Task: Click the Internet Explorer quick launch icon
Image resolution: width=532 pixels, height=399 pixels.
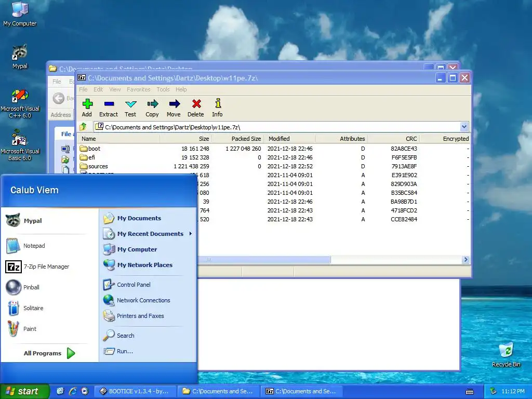Action: click(72, 391)
